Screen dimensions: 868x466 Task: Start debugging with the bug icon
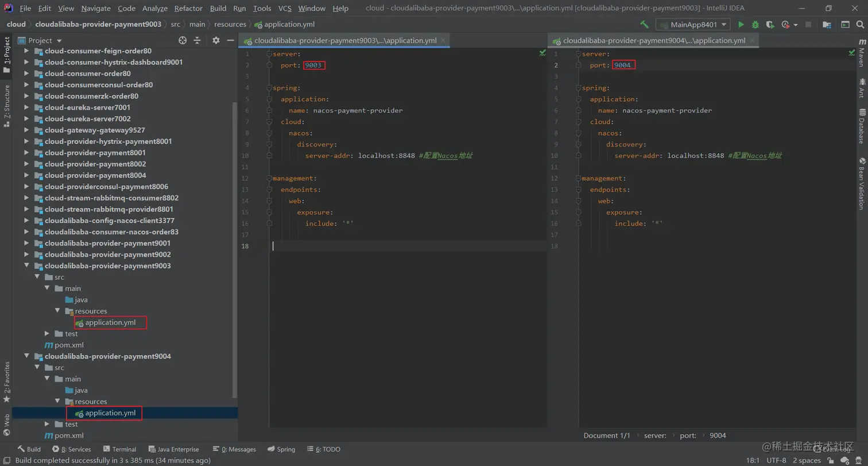tap(755, 25)
